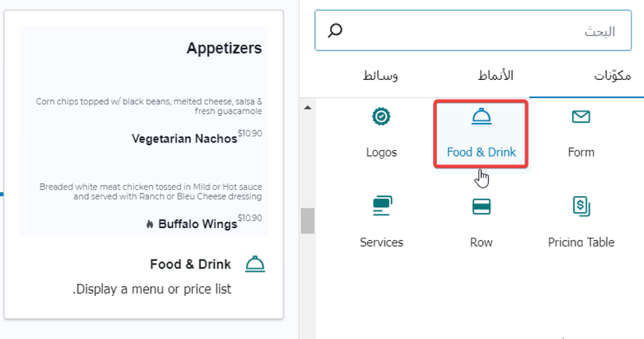Click the Appetizers heading in the preview
This screenshot has width=644, height=339.
[x=224, y=48]
